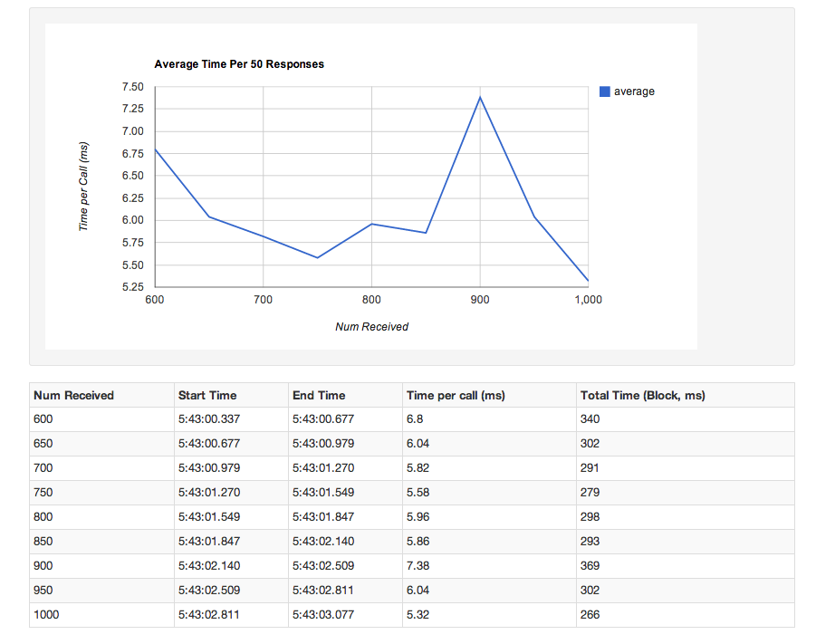
Task: Click the 'Num Received' column header
Action: tap(73, 395)
